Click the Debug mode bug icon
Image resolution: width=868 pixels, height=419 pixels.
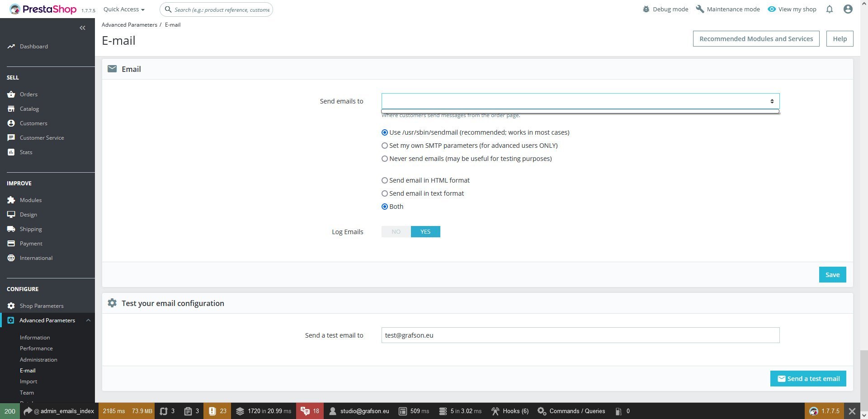[646, 9]
